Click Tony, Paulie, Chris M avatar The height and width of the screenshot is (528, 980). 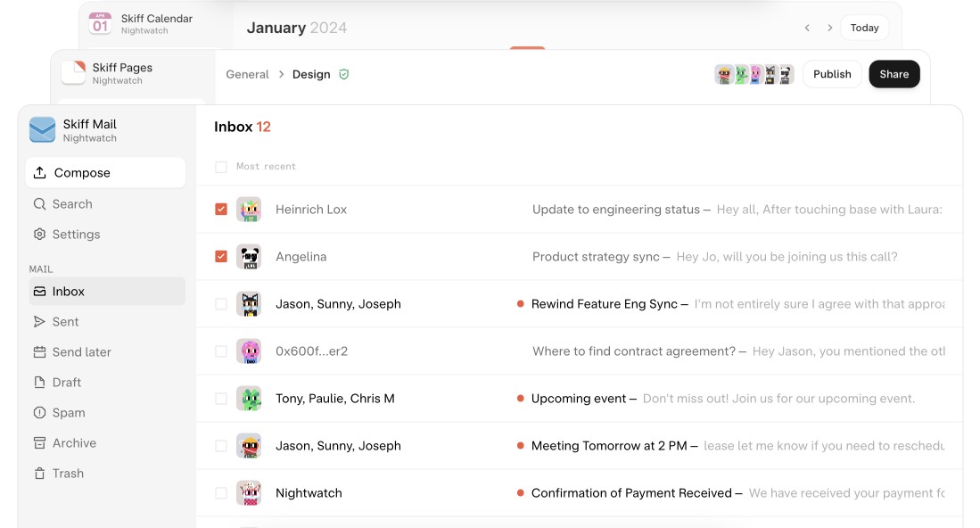point(249,399)
